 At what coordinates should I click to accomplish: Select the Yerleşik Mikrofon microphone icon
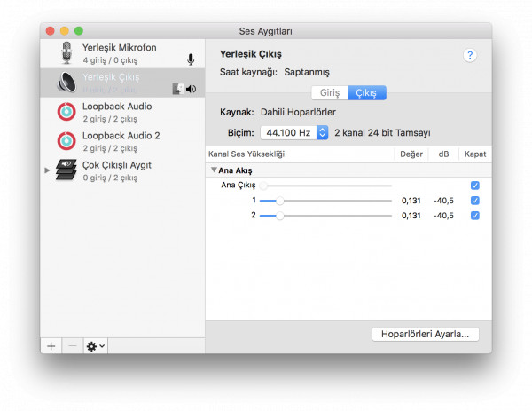(66, 53)
